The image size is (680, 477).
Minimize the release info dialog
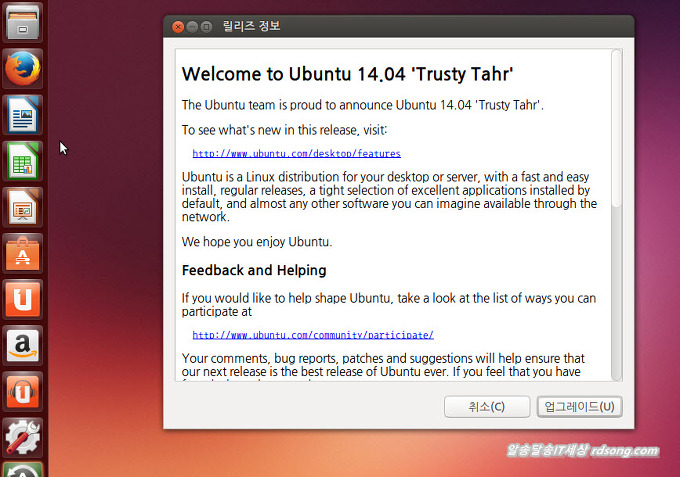(192, 27)
